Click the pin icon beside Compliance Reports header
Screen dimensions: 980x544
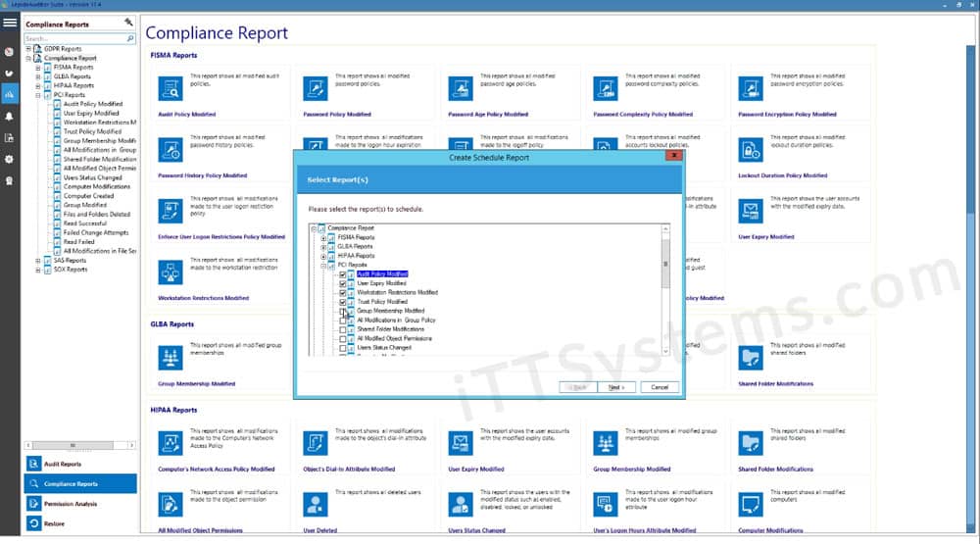(128, 24)
